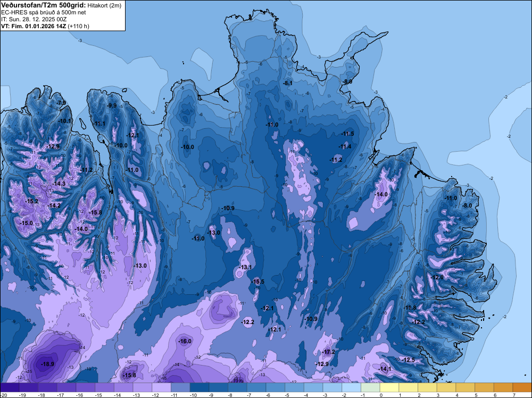
Task: Click legend swatch between -3 and -2
Action: [x=332, y=387]
